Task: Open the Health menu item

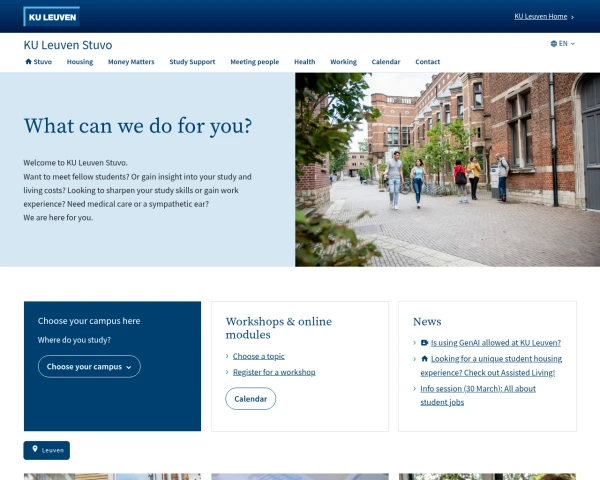Action: (304, 62)
